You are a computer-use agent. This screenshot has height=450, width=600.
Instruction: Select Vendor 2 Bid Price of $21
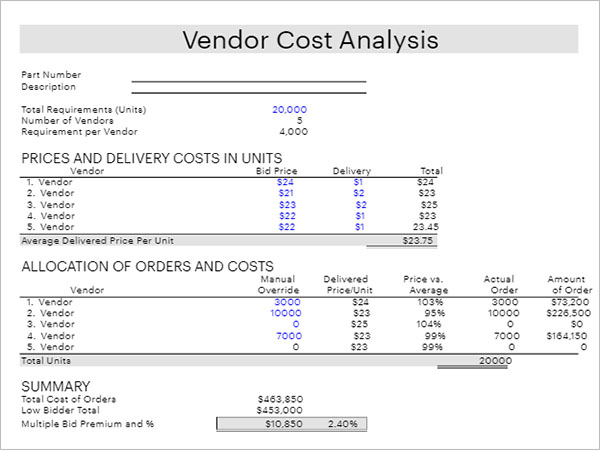click(x=286, y=193)
